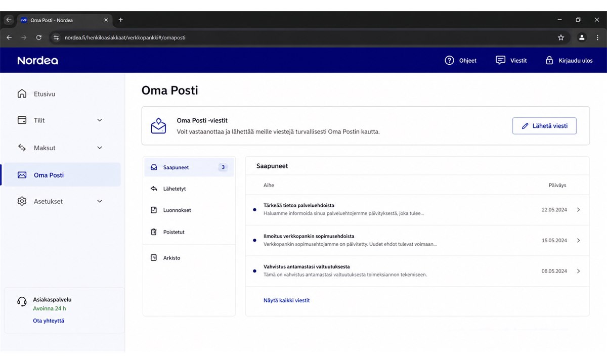Image resolution: width=607 pixels, height=364 pixels.
Task: Click the Nordea logo in header
Action: click(37, 60)
